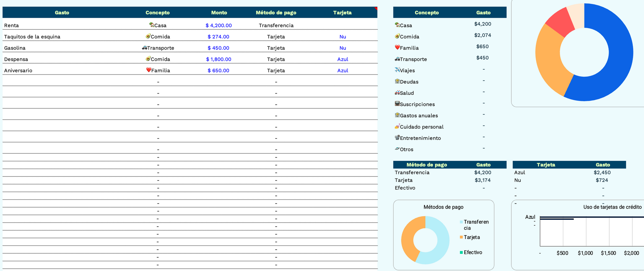644x271 pixels.
Task: Click the house icon beside Casa in summary
Action: (397, 25)
